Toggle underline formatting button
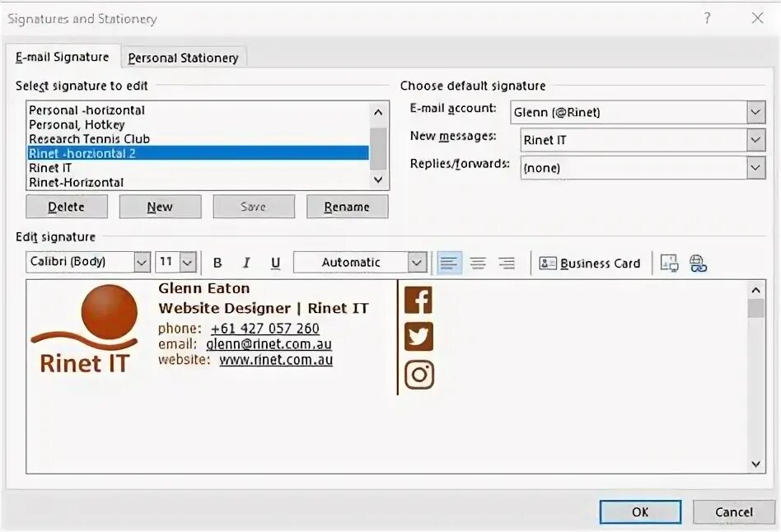 pos(275,263)
